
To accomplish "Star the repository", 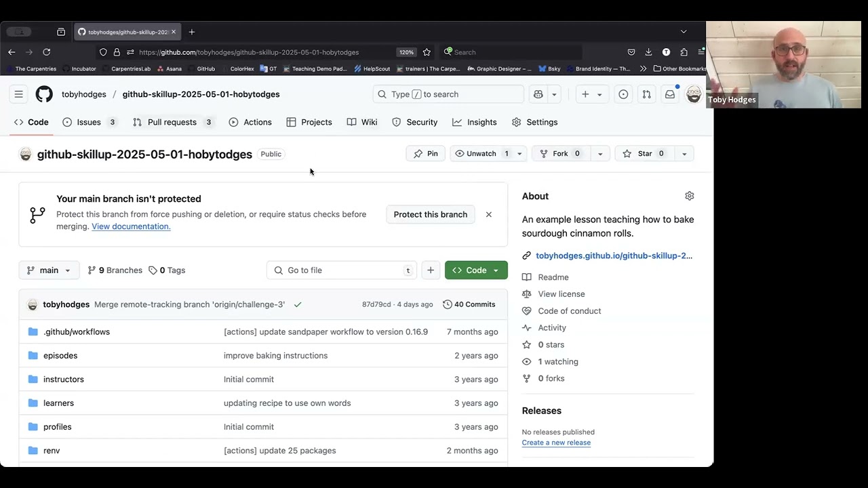I will tap(645, 154).
